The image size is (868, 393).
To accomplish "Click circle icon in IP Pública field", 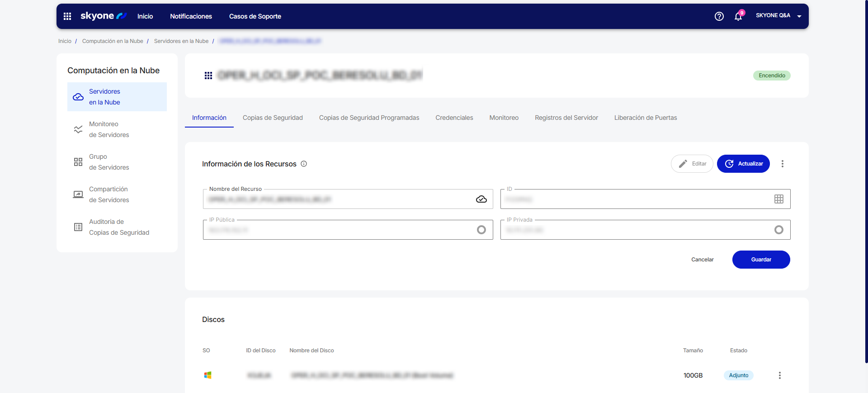I will coord(481,230).
